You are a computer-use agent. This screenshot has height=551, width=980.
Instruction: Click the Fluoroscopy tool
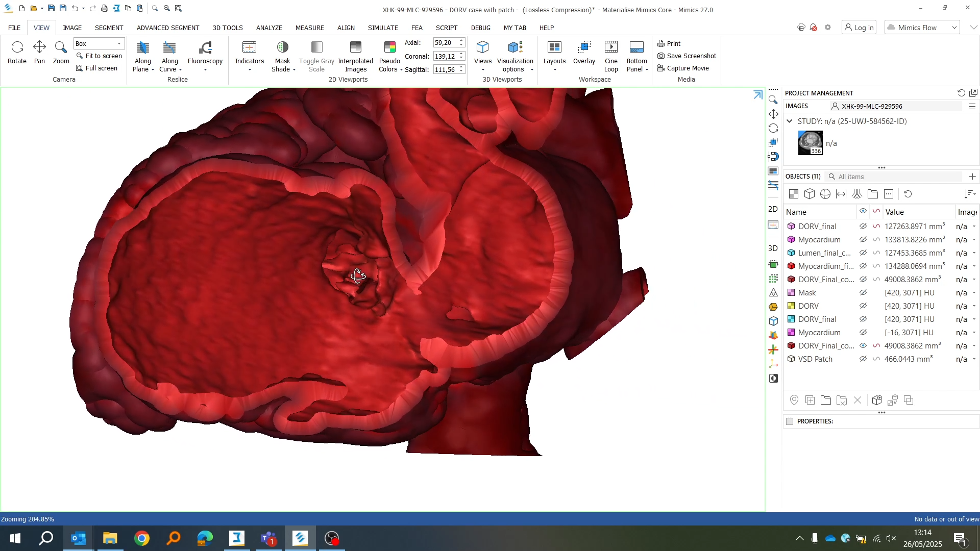tap(205, 56)
